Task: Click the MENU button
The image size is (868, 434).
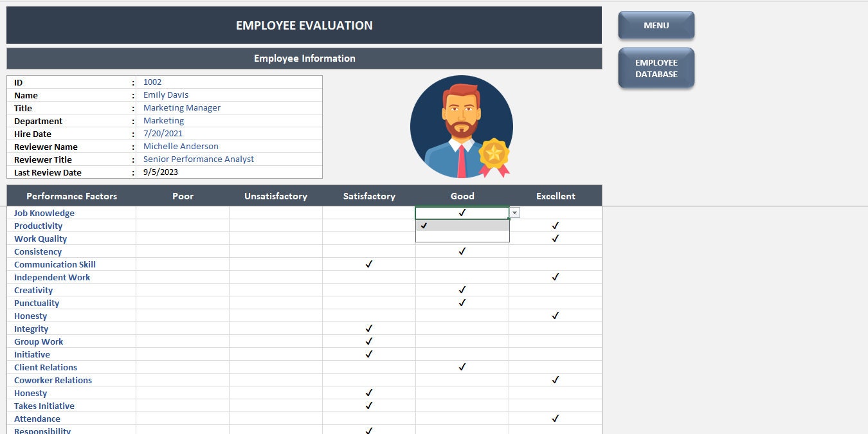Action: pyautogui.click(x=655, y=25)
